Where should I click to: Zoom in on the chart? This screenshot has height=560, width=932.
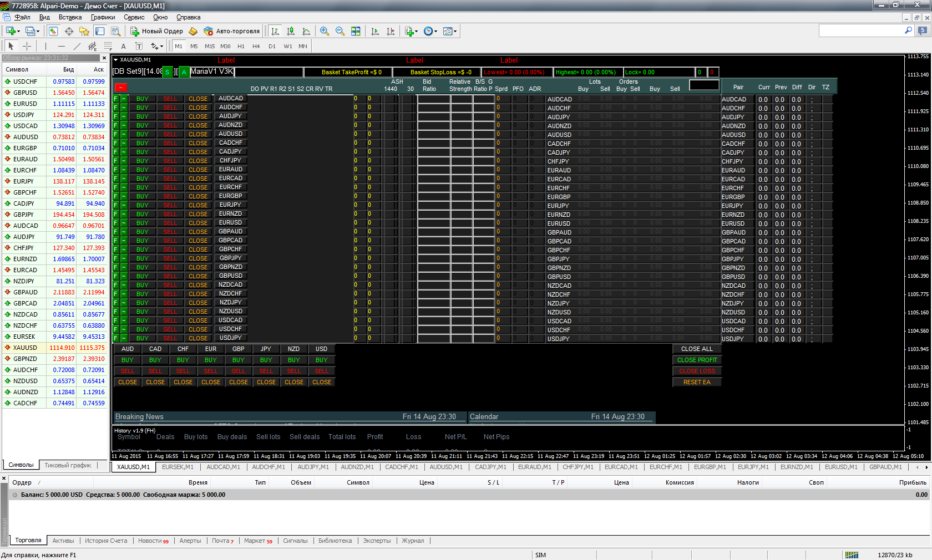(x=325, y=31)
